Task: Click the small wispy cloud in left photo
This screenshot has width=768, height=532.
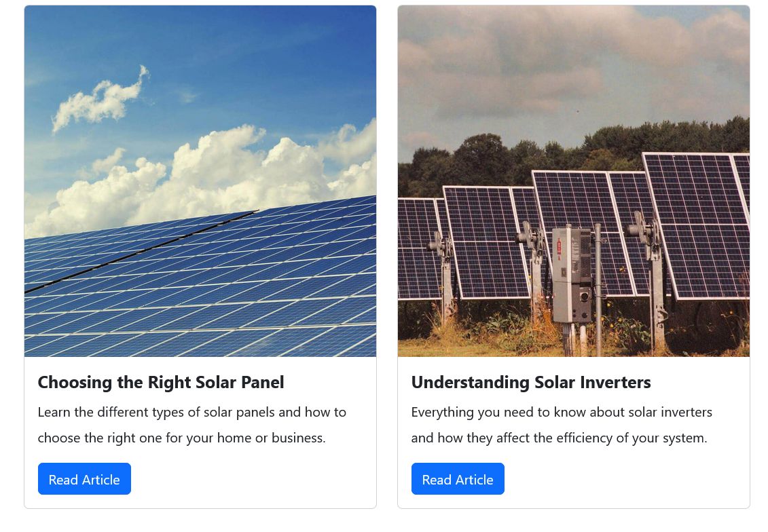Action: pyautogui.click(x=100, y=102)
